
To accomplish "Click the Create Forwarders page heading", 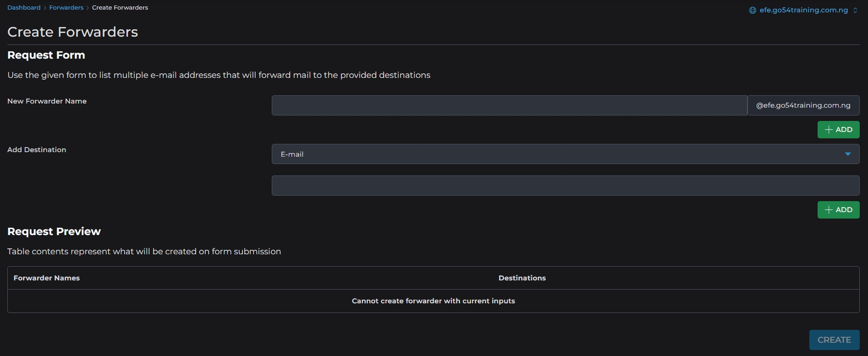I will point(72,32).
